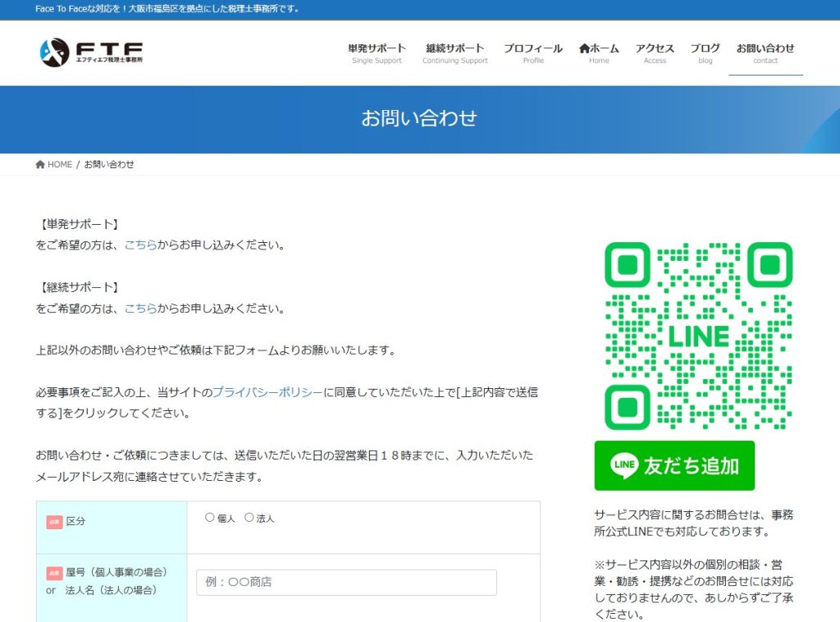Open the 単発サポート menu item
This screenshot has width=840, height=622.
coord(377,53)
